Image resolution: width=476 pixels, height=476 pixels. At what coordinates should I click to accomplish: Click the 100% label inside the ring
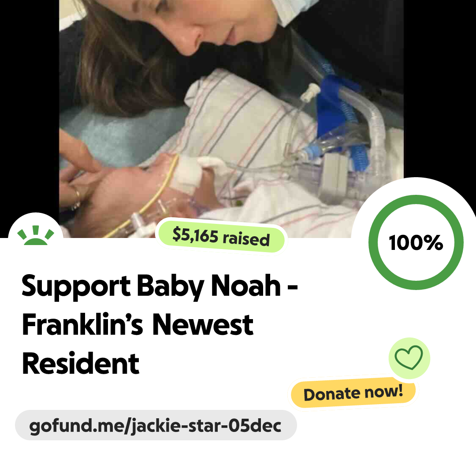[x=416, y=242]
